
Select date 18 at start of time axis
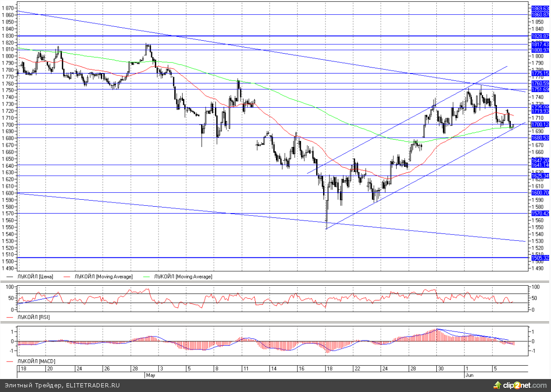pyautogui.click(x=22, y=369)
